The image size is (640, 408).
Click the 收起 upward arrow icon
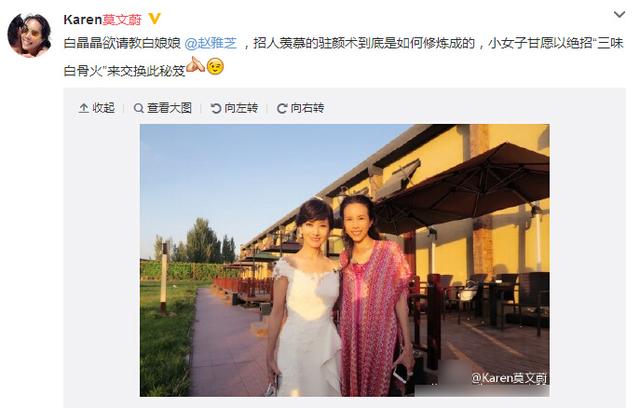(x=84, y=108)
